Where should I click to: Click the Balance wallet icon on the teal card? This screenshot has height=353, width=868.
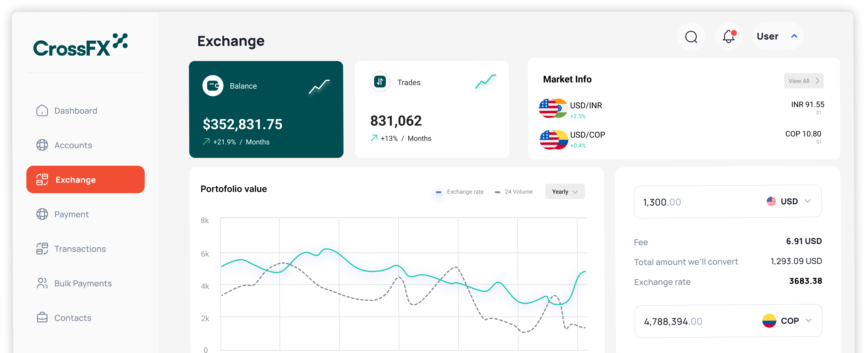coord(214,85)
